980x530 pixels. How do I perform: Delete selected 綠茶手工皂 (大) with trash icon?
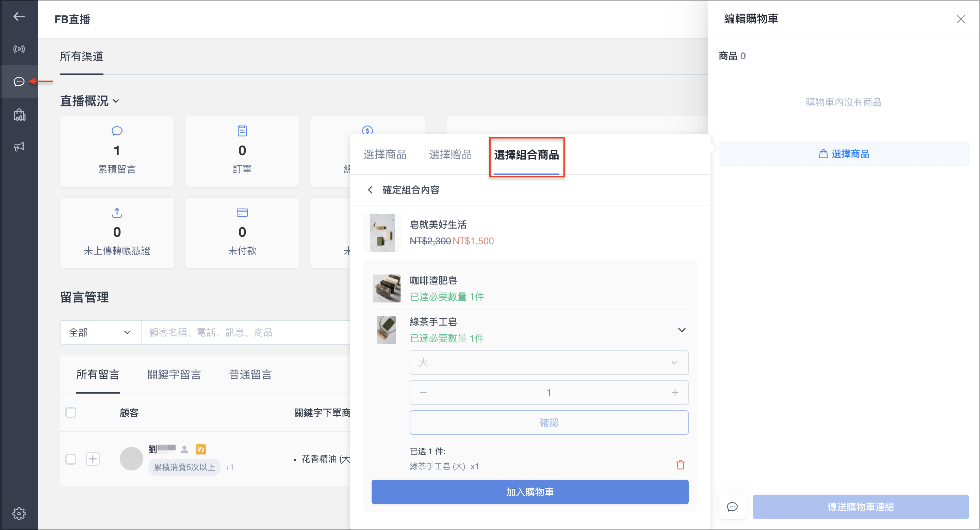click(680, 465)
